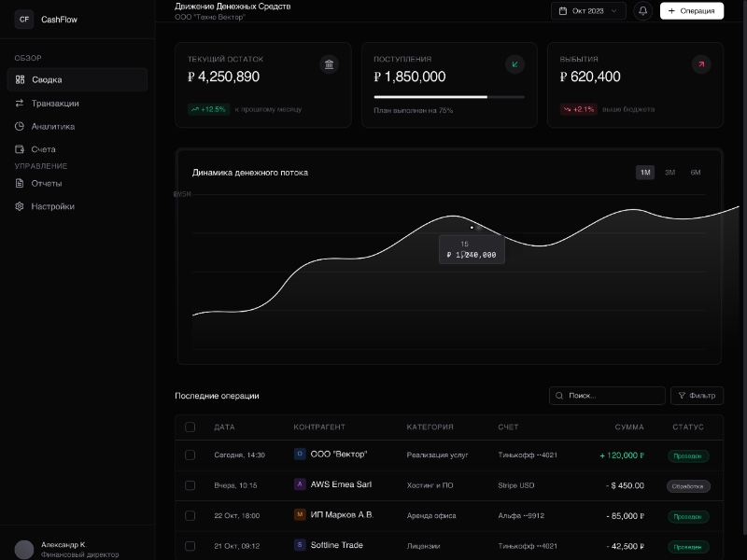Open the Фильтр filter dropdown
Screen dimensions: 747x560
697,396
